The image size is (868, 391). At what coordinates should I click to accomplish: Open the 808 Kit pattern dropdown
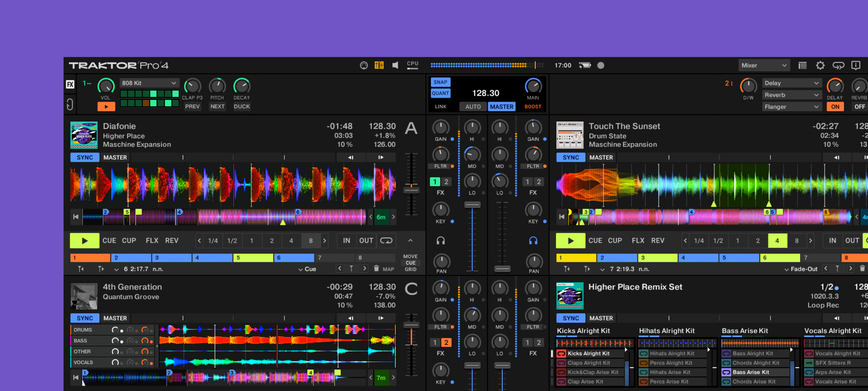(149, 83)
